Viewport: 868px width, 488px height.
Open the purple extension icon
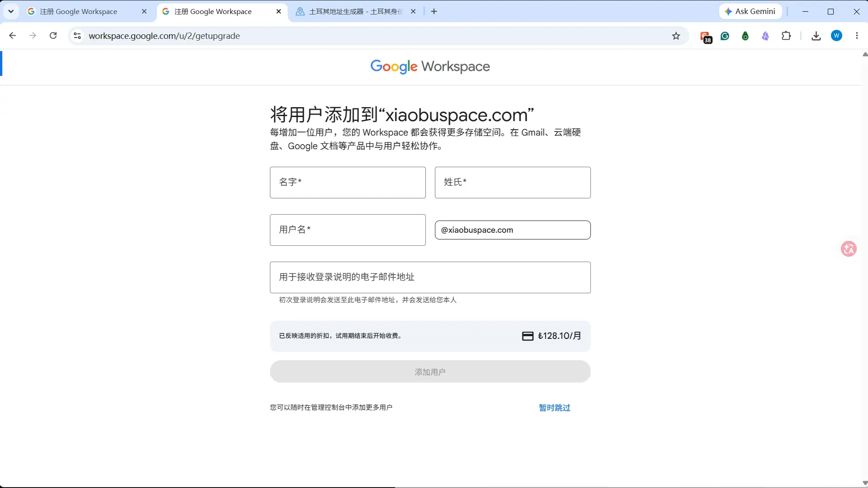(x=765, y=36)
